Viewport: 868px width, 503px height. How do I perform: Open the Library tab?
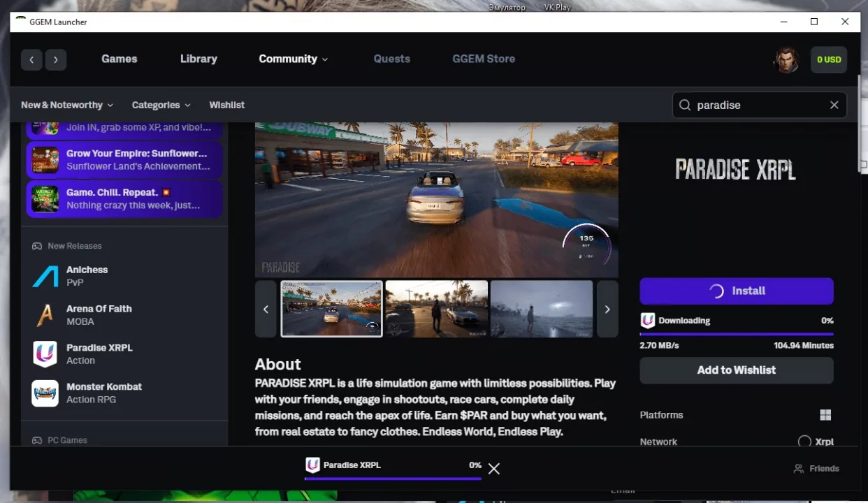pyautogui.click(x=198, y=59)
